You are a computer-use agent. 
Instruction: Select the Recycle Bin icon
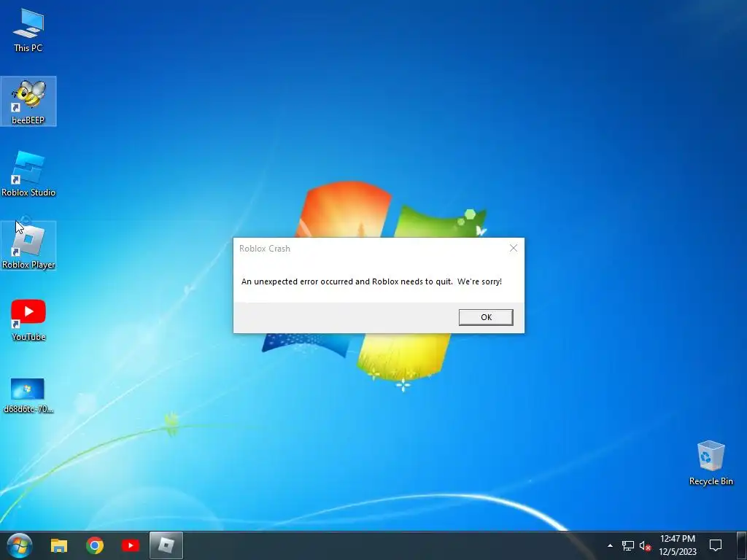(x=711, y=463)
